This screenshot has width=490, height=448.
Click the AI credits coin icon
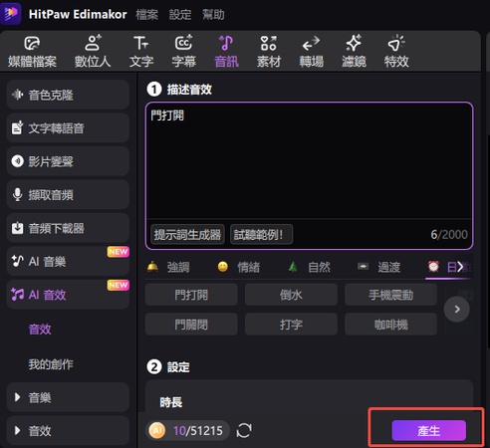[157, 431]
